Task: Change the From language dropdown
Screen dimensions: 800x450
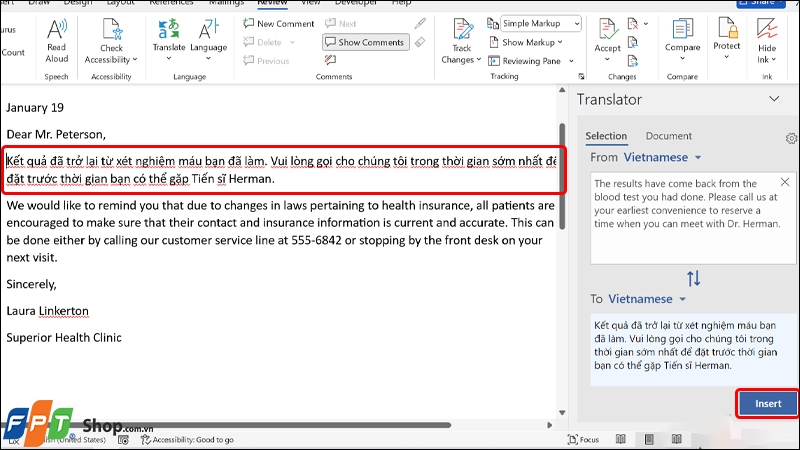Action: [662, 158]
